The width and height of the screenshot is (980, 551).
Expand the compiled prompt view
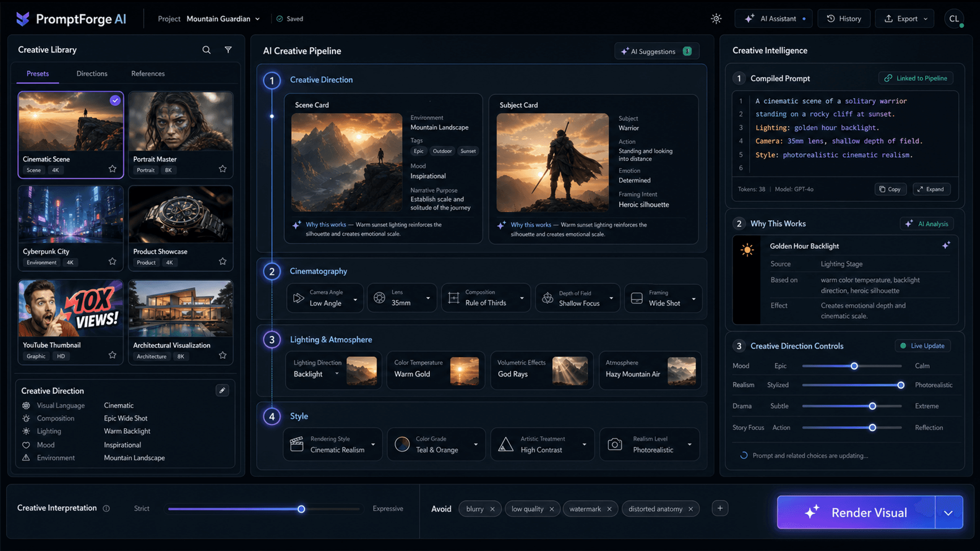coord(931,189)
